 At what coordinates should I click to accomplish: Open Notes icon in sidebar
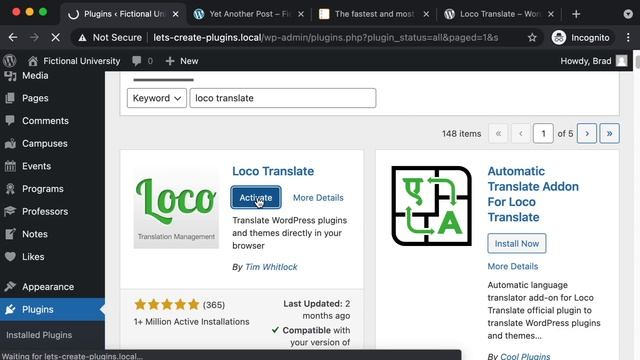click(10, 234)
